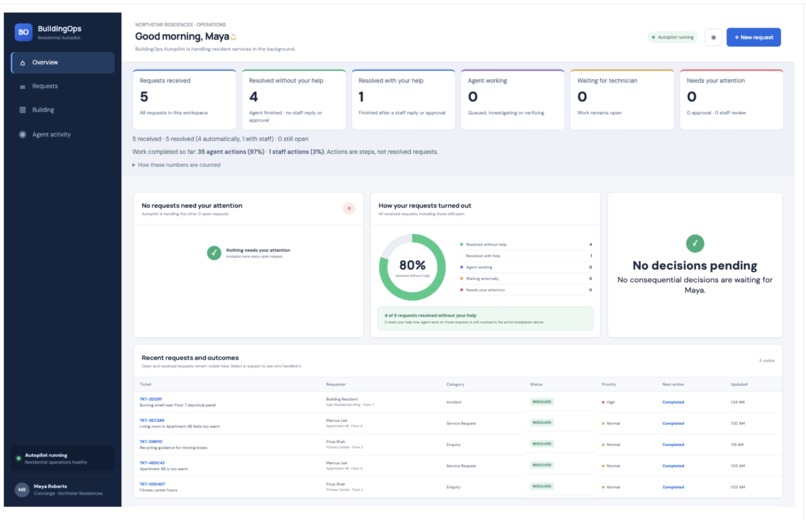
Task: Click the + New request button
Action: coord(753,37)
